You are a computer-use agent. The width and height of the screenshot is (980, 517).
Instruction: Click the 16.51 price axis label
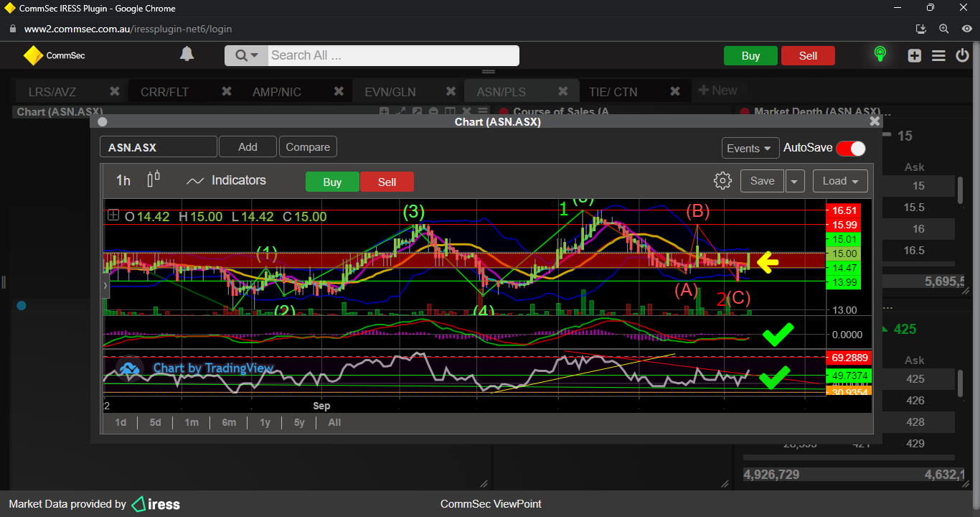click(843, 210)
